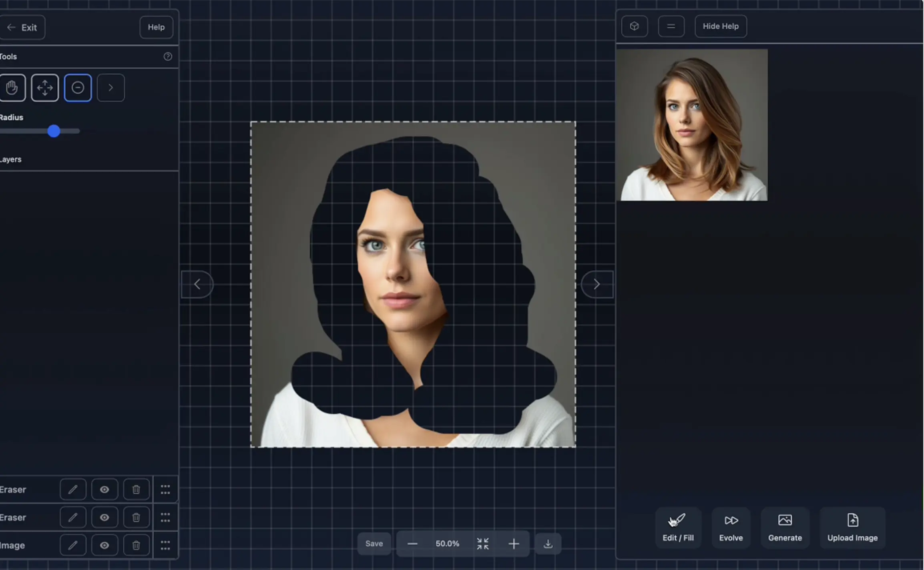The height and width of the screenshot is (570, 924).
Task: Click the forward arrow tool
Action: pyautogui.click(x=110, y=87)
